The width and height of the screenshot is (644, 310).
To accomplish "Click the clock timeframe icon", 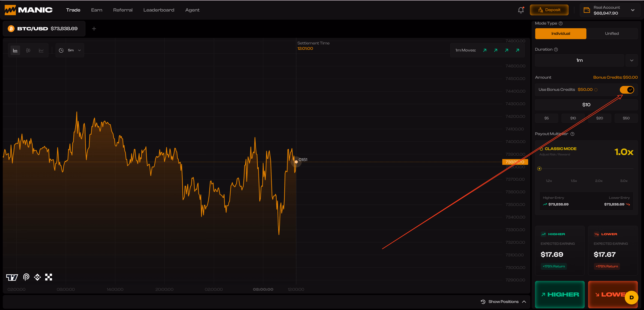I will tap(61, 50).
